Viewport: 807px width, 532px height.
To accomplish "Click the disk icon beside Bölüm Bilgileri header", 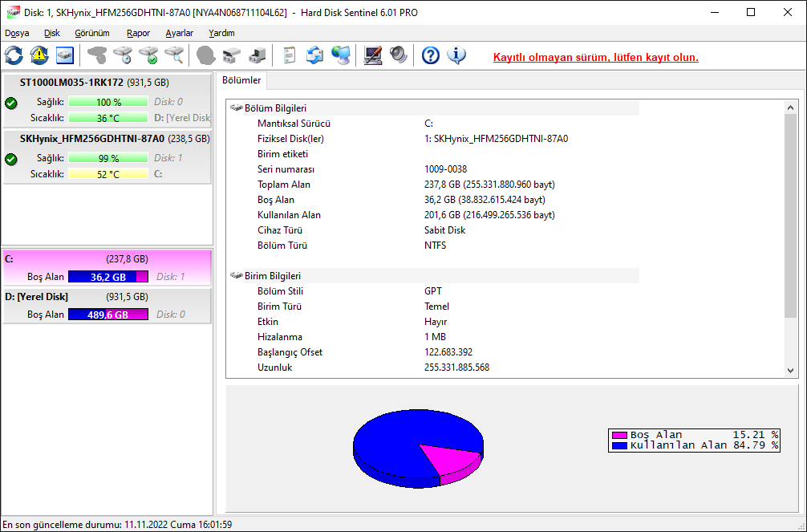I will click(236, 108).
